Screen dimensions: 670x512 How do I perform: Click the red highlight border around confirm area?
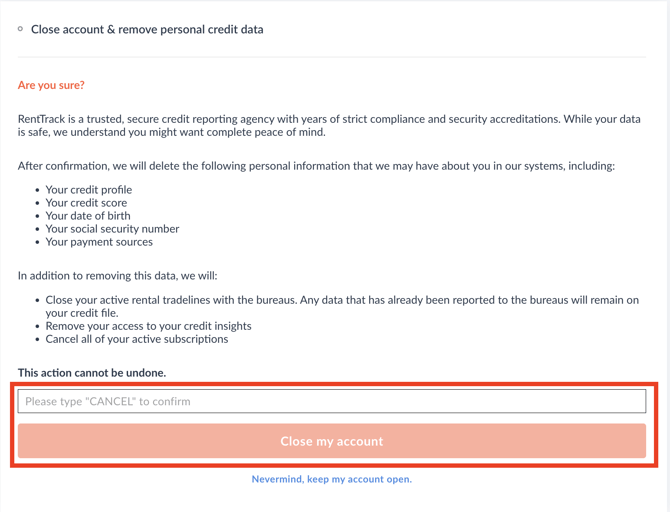[334, 384]
